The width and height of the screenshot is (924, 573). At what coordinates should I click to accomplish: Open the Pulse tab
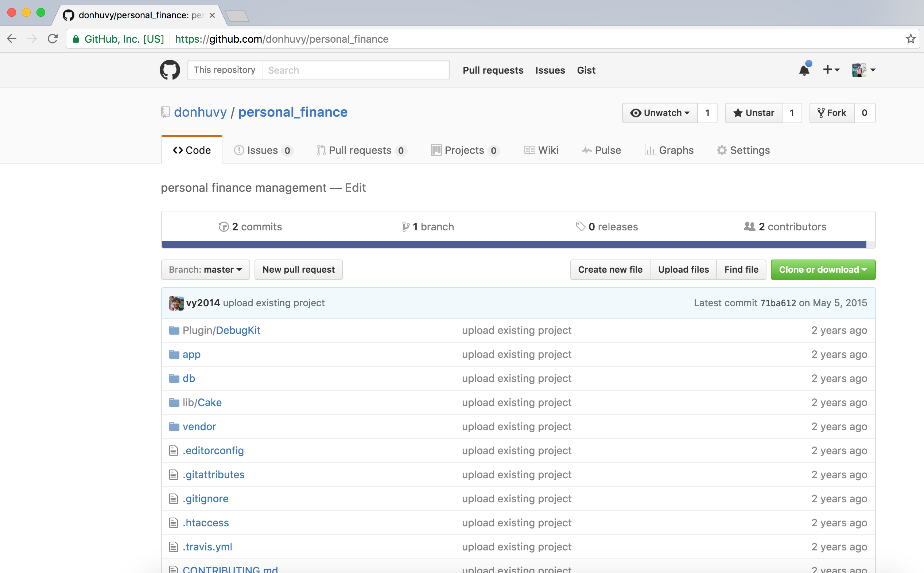601,151
